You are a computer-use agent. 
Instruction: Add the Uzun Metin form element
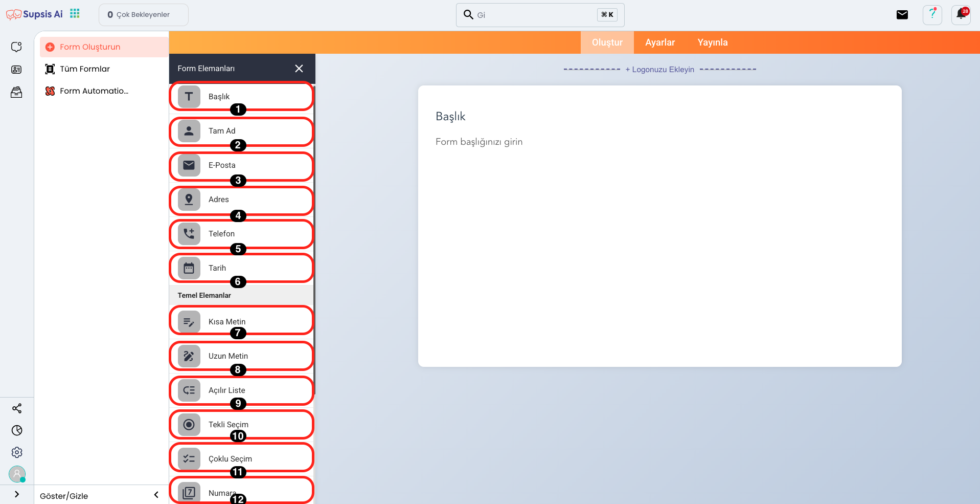241,356
